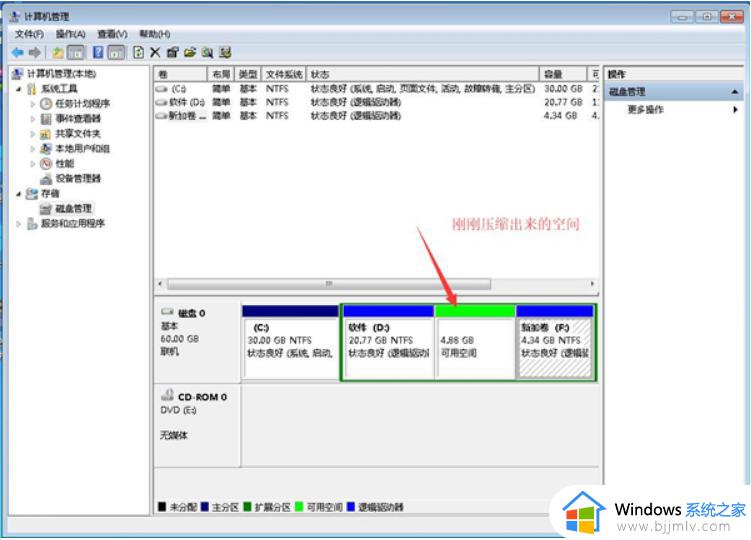Click the Up one level folder icon
Image resolution: width=751 pixels, height=540 pixels.
[x=58, y=52]
